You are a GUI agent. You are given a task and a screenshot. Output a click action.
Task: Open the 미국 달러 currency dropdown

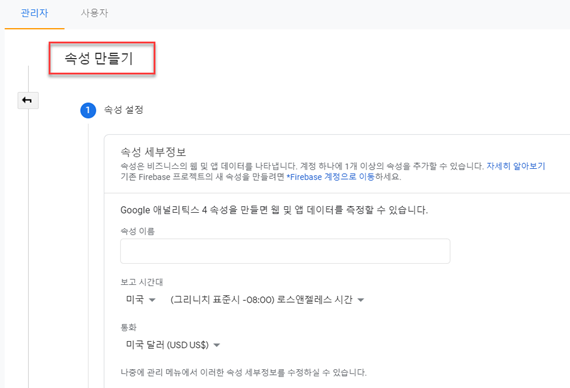click(173, 345)
